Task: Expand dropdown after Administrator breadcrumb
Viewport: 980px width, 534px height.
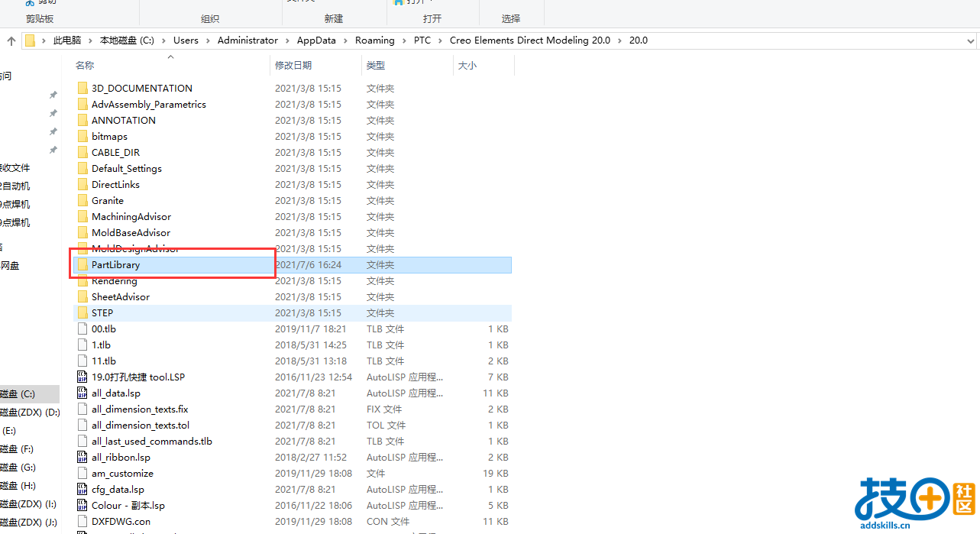Action: (287, 40)
